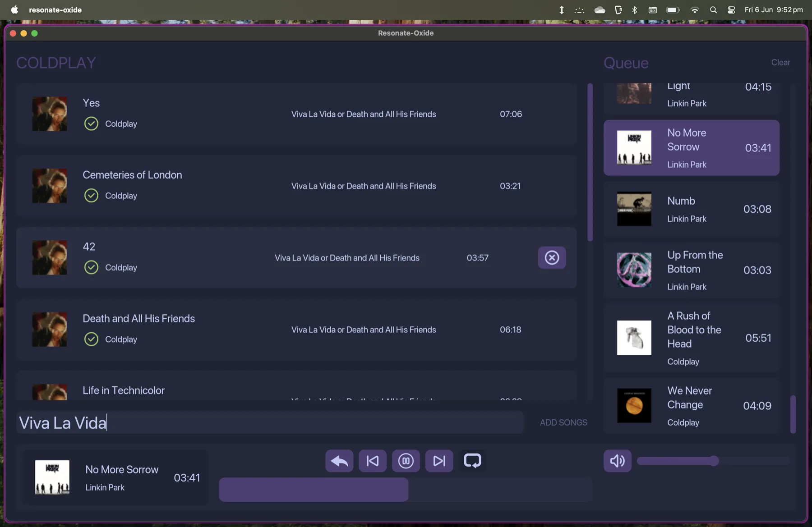
Task: Click now-playing album art in player bar
Action: coord(52,477)
